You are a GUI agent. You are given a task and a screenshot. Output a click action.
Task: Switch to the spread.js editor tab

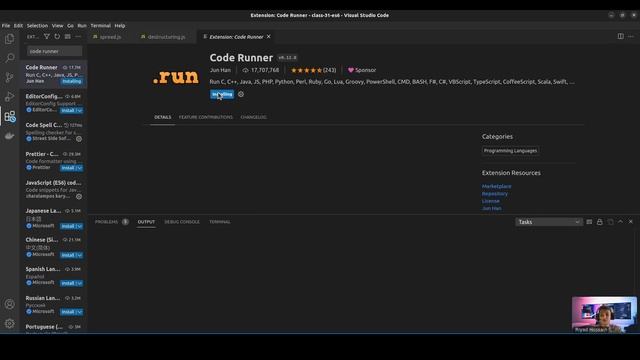(x=111, y=37)
